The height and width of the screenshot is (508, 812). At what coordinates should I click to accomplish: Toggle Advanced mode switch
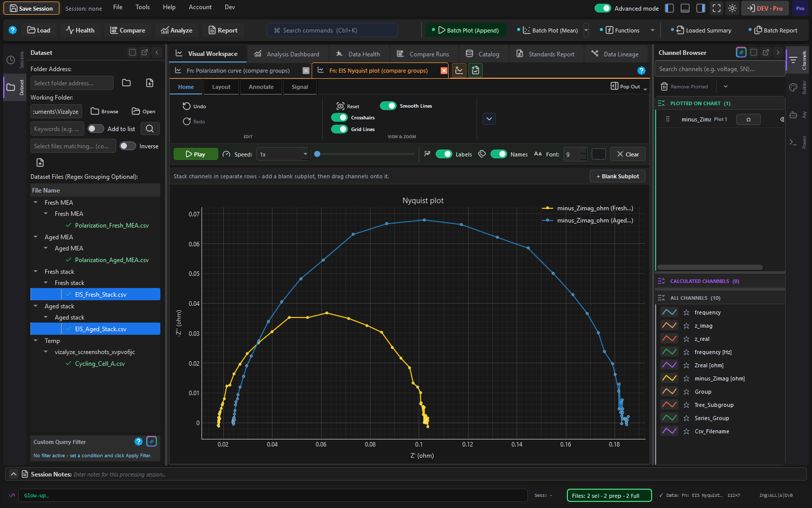(602, 8)
